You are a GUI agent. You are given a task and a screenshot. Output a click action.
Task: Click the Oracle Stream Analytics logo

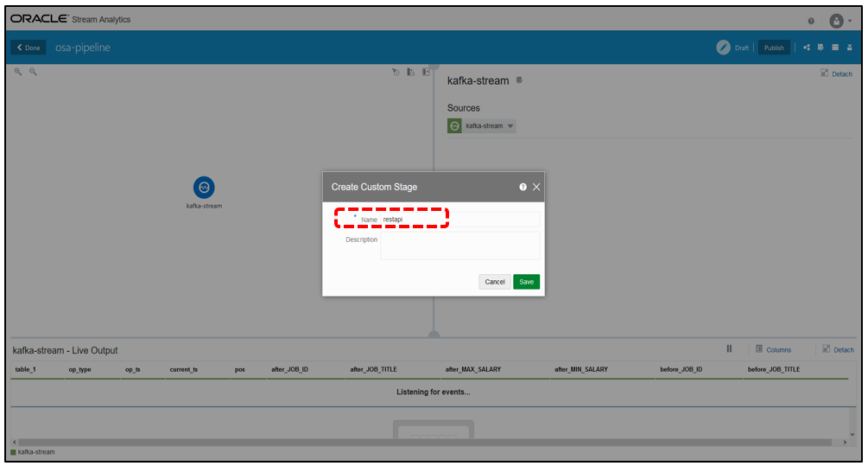(70, 19)
